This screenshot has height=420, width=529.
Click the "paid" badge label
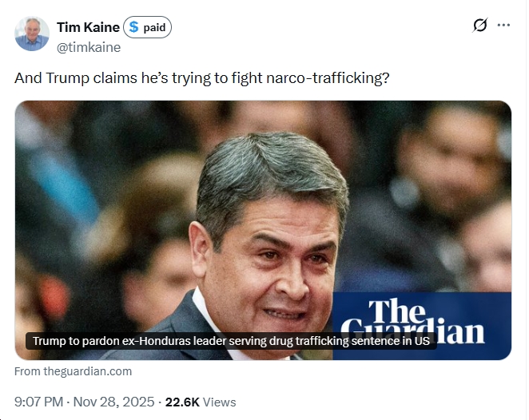[154, 28]
